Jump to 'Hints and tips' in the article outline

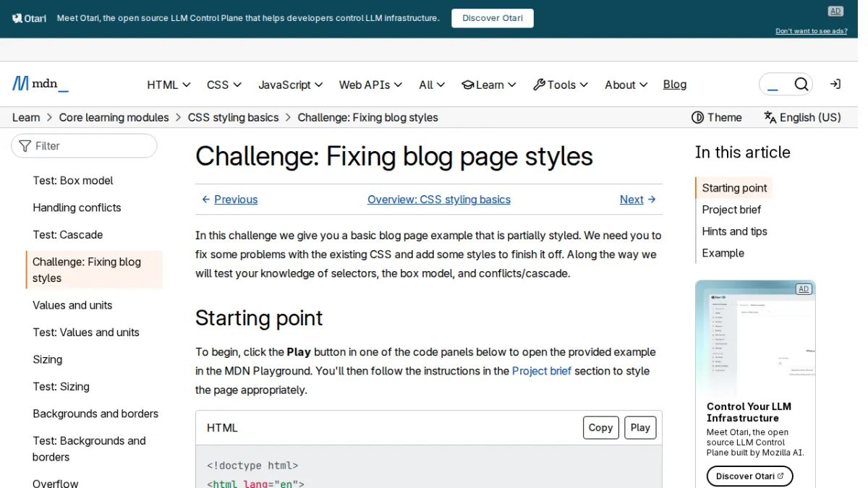click(x=734, y=231)
